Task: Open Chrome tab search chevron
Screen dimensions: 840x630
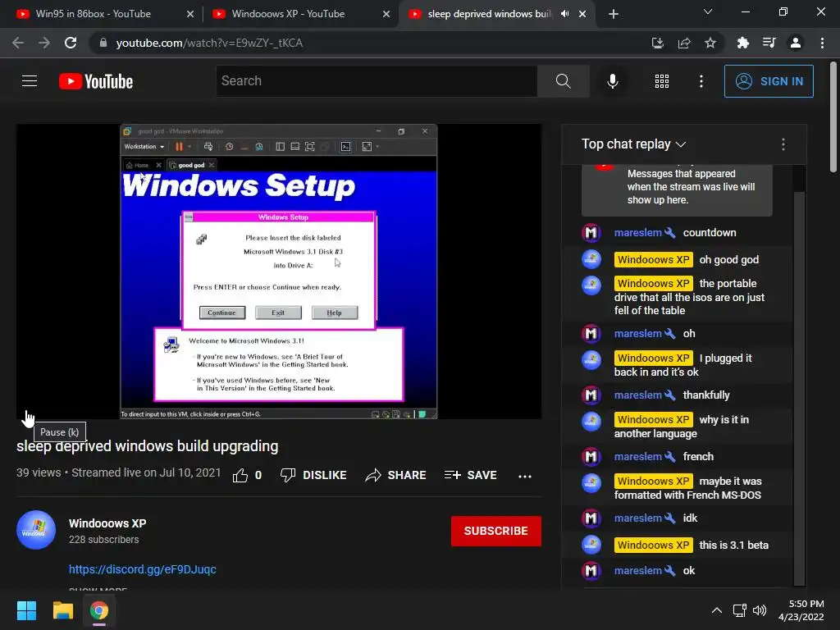Action: pyautogui.click(x=708, y=11)
